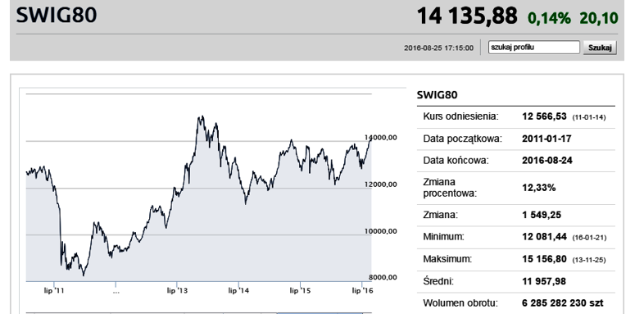Click the 14000,00 price axis label
The image size is (644, 314).
[380, 138]
